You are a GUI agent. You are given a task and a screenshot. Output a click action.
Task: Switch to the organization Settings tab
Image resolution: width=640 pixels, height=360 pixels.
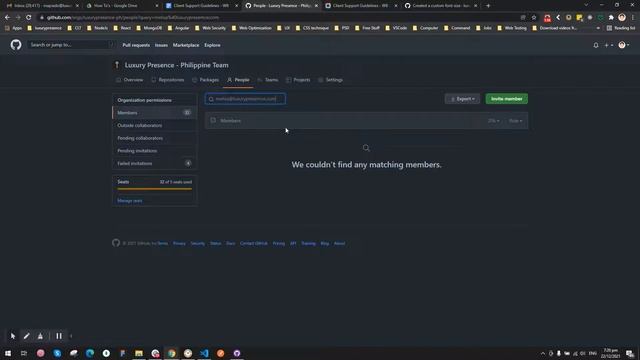pyautogui.click(x=331, y=80)
